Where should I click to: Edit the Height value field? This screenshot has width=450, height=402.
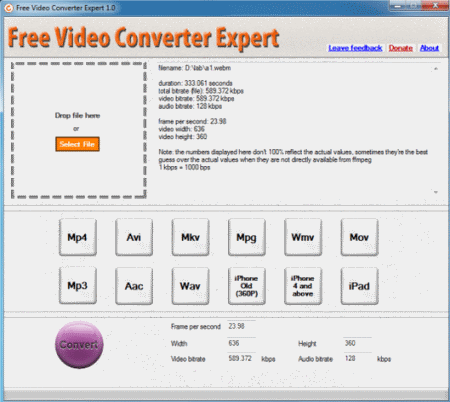point(358,343)
